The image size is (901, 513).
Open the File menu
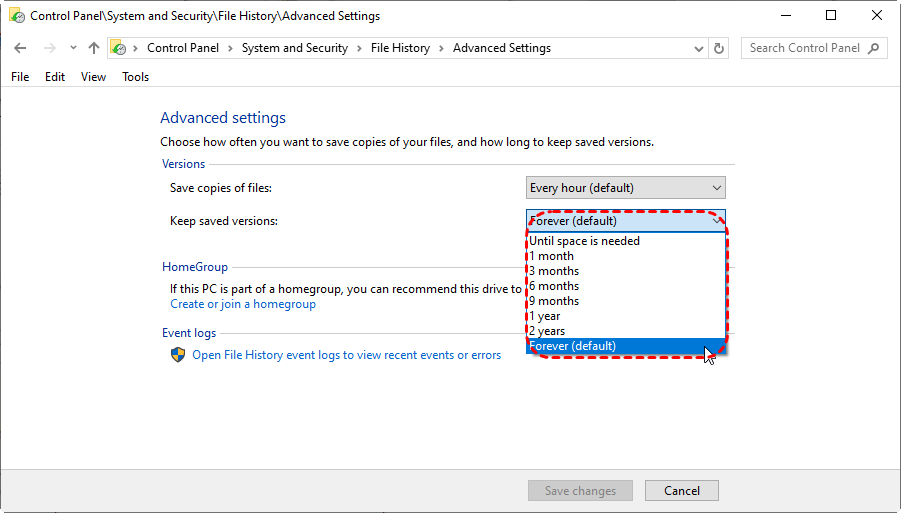tap(20, 77)
